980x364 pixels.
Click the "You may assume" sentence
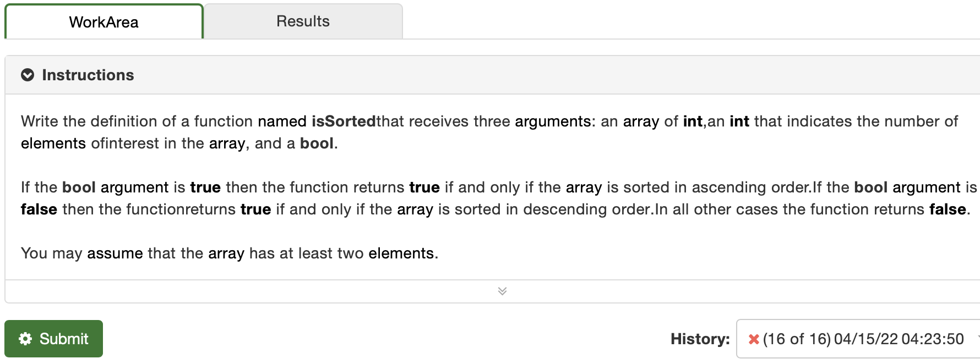(x=230, y=253)
